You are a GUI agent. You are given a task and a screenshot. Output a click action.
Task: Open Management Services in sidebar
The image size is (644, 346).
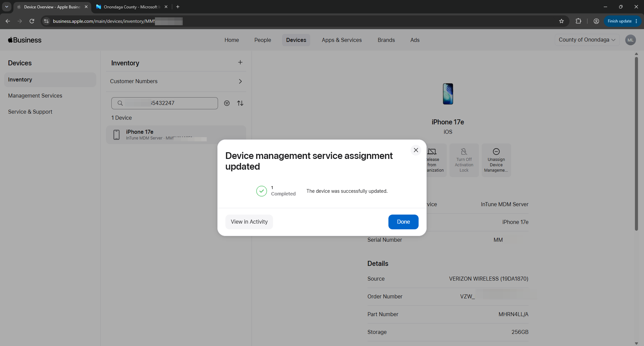click(x=35, y=96)
